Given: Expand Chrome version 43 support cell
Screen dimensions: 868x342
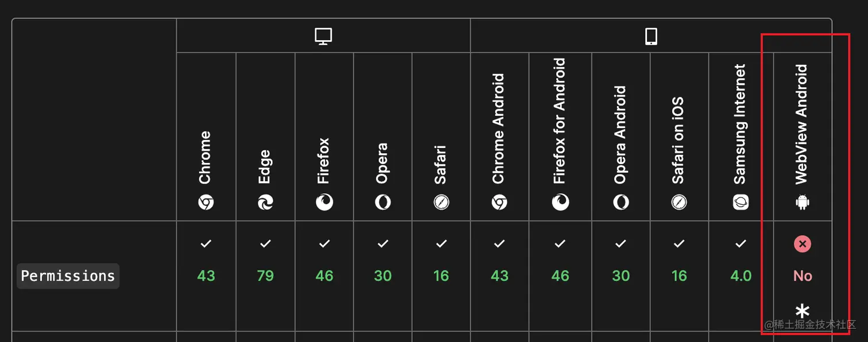Looking at the screenshot, I should (x=206, y=276).
